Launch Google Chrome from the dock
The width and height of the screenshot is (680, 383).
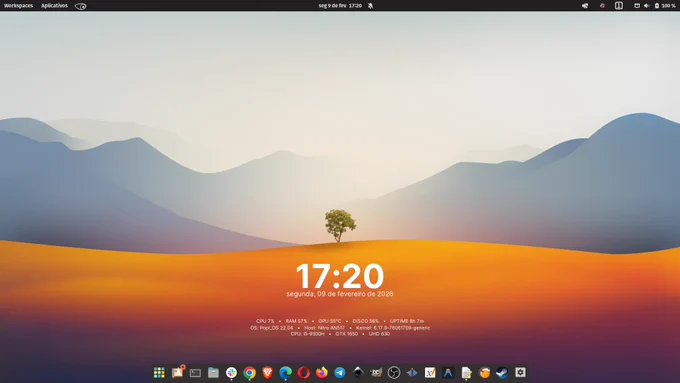(x=249, y=373)
